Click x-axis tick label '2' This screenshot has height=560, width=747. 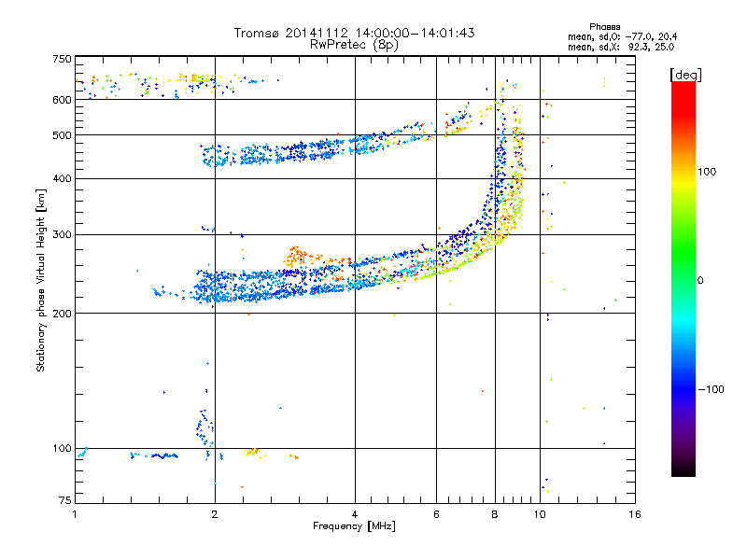point(215,514)
